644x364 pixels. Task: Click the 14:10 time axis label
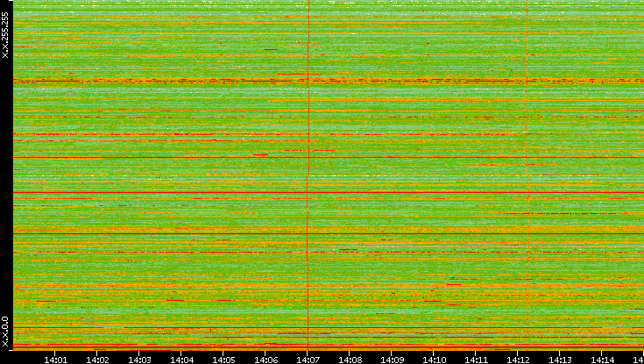click(434, 360)
